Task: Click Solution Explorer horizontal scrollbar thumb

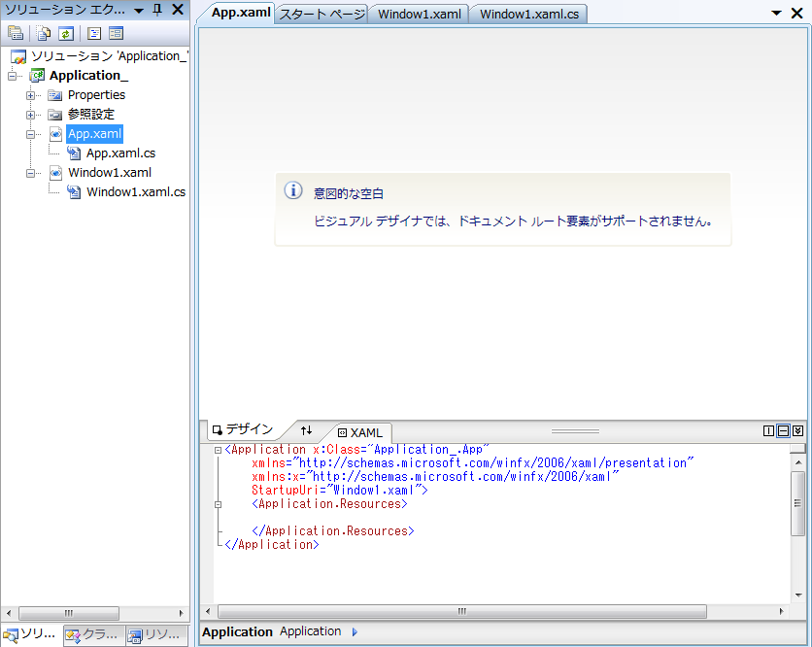Action: tap(69, 613)
